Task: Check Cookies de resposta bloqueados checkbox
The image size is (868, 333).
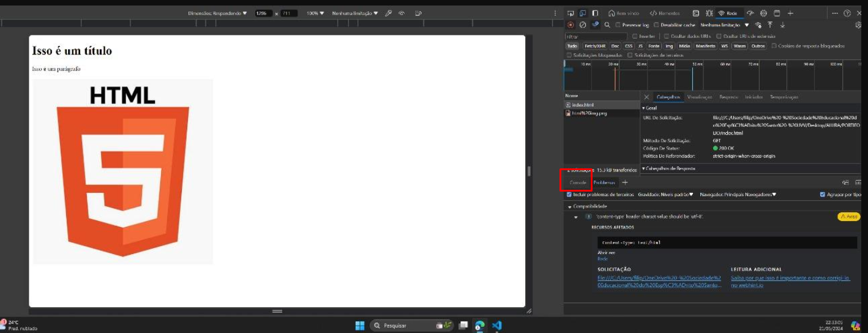Action: [774, 46]
